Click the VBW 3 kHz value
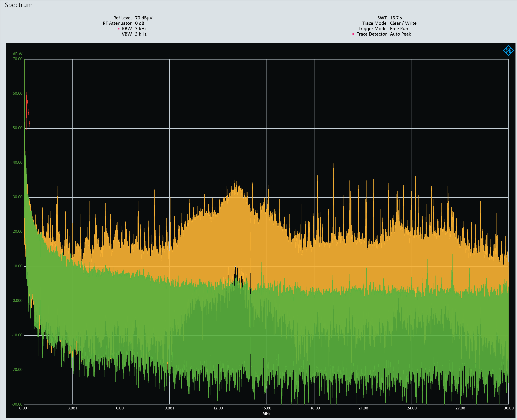Screen dimensions: 517x420 (x=141, y=34)
